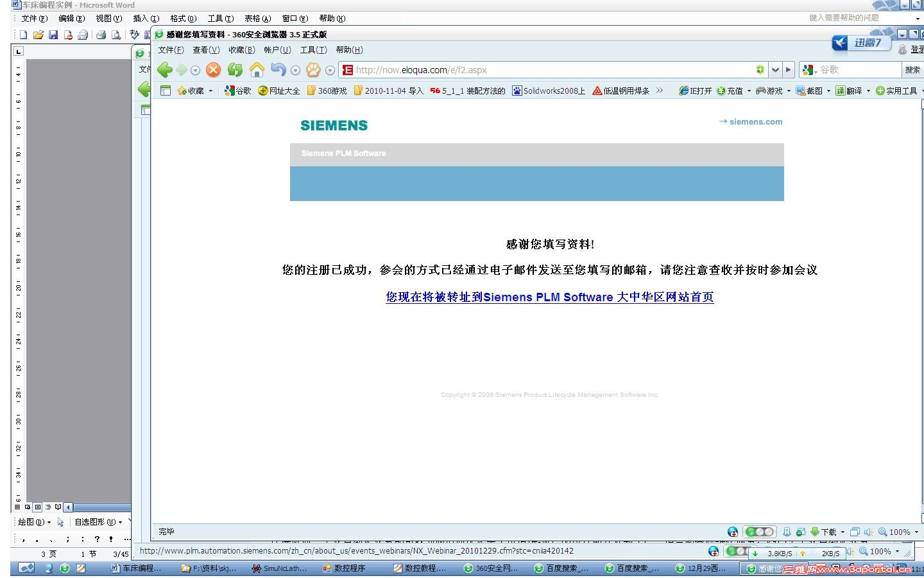This screenshot has height=578, width=924.
Task: Click the green shield icon in address bar
Action: [760, 70]
